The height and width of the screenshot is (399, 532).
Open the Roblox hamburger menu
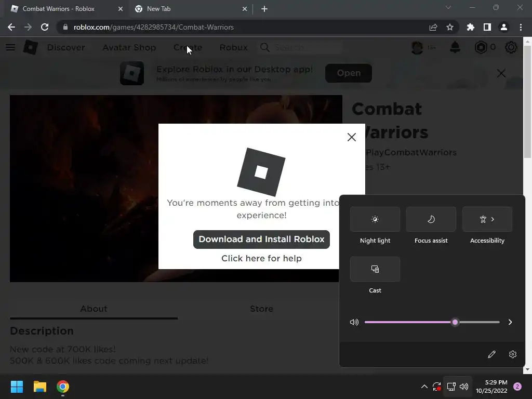pos(10,47)
